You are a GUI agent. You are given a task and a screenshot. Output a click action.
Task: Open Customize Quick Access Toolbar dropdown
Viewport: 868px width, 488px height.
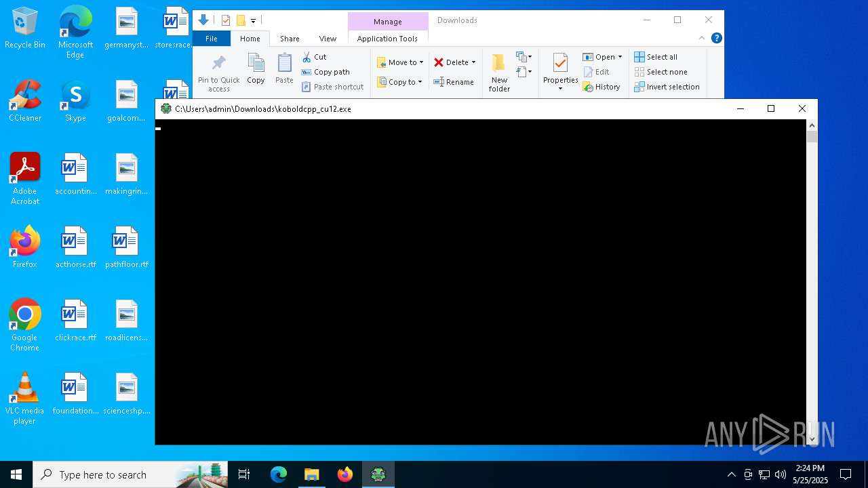pos(253,21)
